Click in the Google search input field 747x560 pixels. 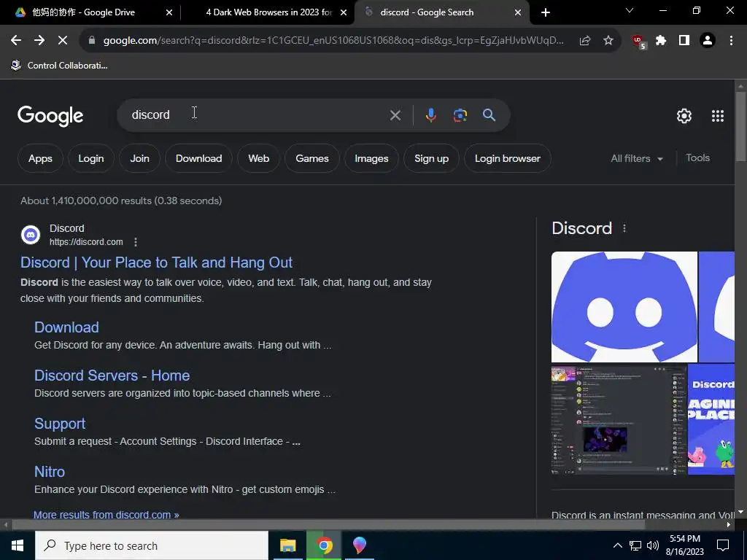(x=258, y=115)
